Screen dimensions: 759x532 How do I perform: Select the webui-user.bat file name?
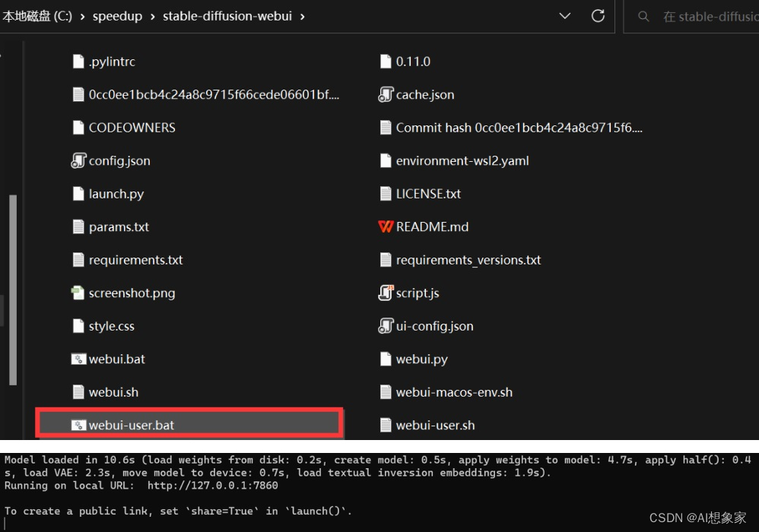point(131,425)
